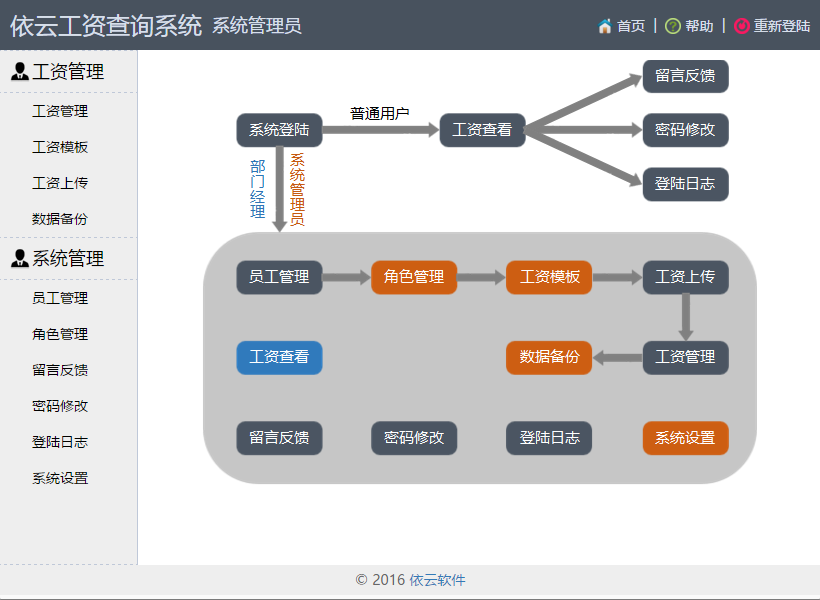Open the 帮助 link in header
The height and width of the screenshot is (600, 820).
[x=699, y=26]
